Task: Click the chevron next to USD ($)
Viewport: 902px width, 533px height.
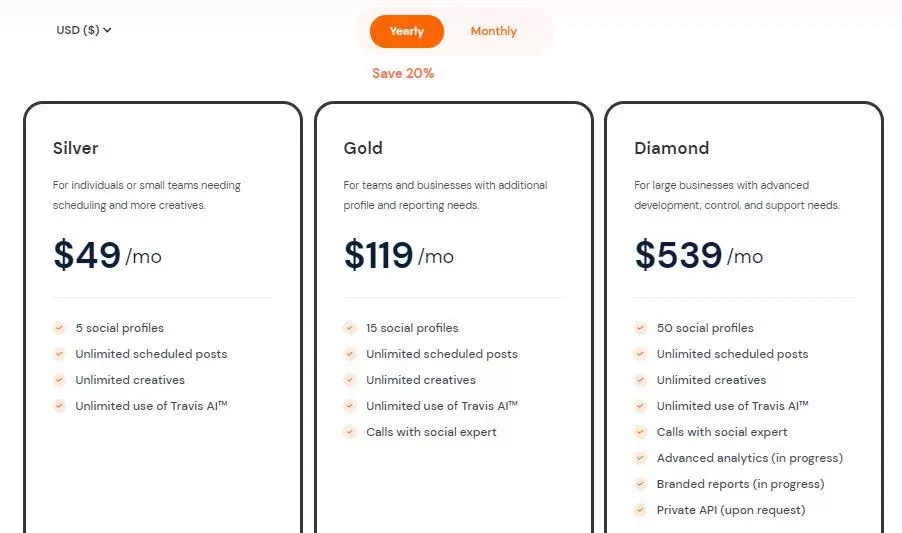Action: click(107, 30)
